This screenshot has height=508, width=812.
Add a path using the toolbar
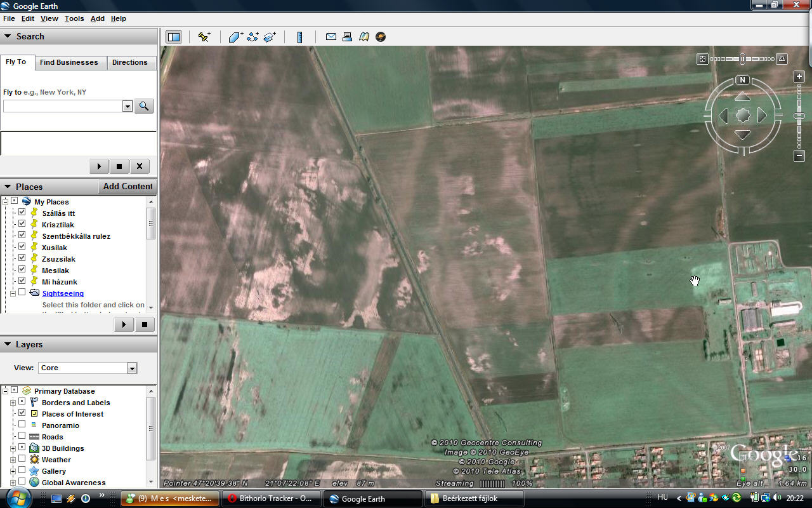[x=252, y=37]
